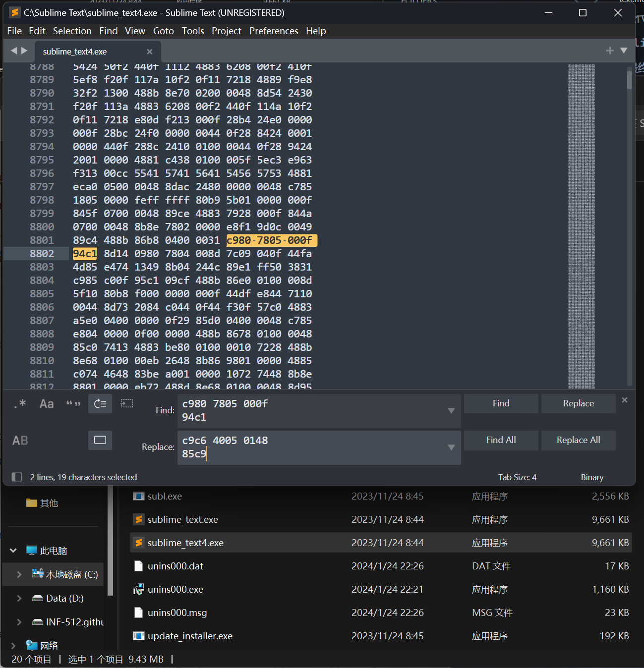
Task: Toggle whole word matching option
Action: click(73, 404)
